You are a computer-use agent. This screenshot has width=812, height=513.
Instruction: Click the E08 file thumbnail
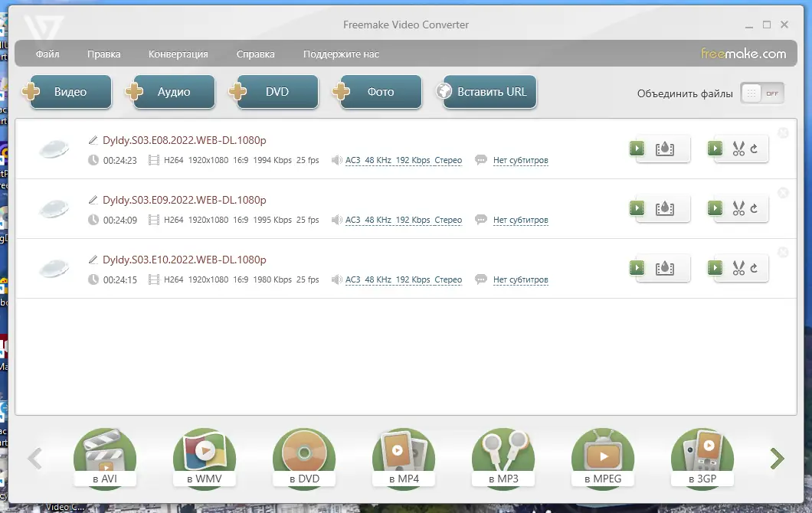click(x=54, y=149)
